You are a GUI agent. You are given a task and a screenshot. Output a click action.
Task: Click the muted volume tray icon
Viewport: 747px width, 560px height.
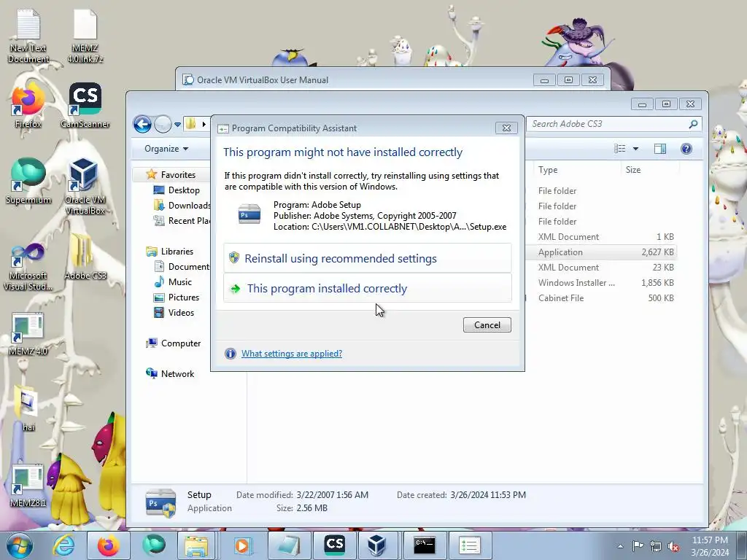pyautogui.click(x=673, y=546)
